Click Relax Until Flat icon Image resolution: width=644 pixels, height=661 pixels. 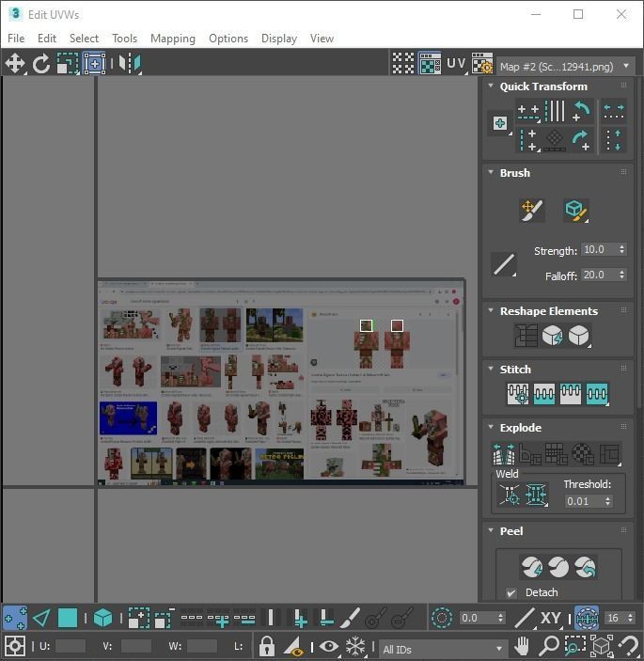point(552,336)
